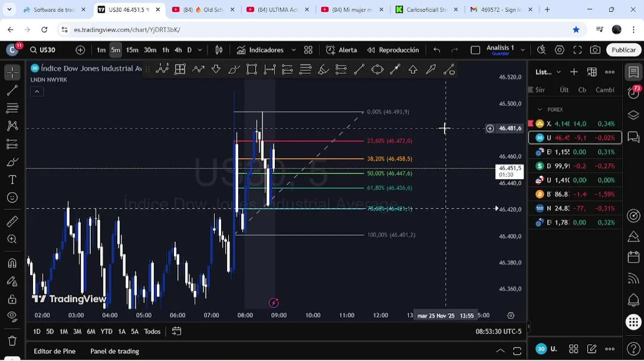
Task: Enter fullscreen chart mode
Action: pyautogui.click(x=577, y=50)
